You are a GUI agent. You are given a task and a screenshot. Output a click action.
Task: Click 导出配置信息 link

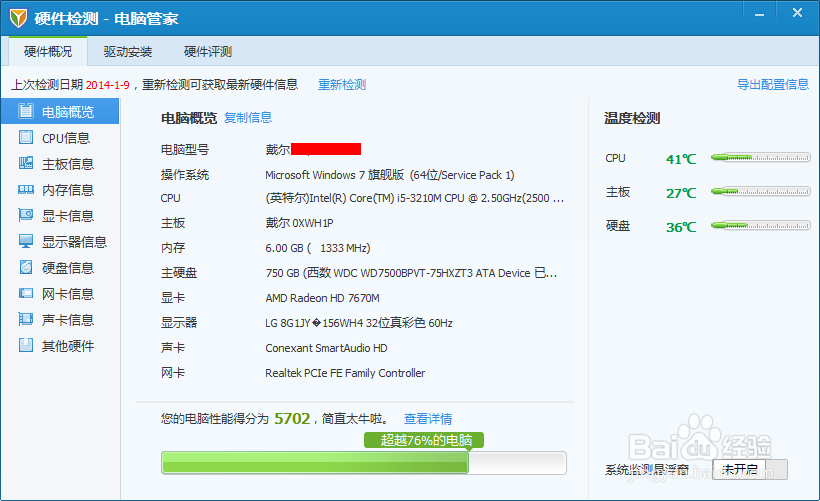coord(772,84)
